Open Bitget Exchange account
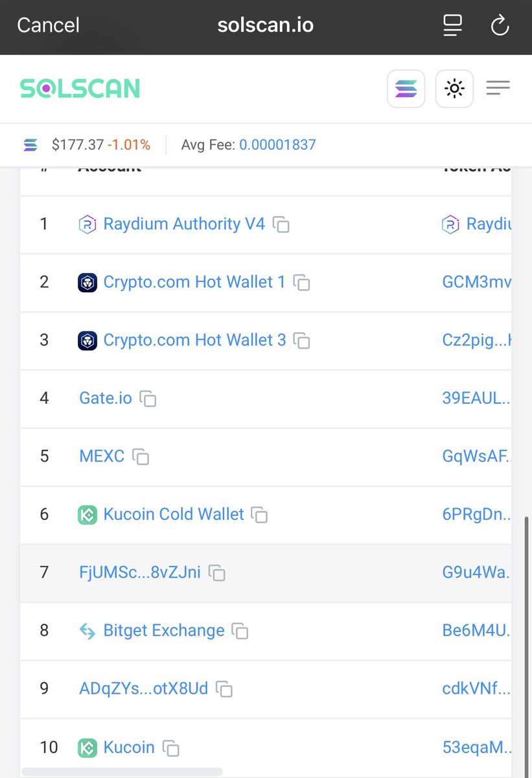This screenshot has height=778, width=532. (x=164, y=630)
